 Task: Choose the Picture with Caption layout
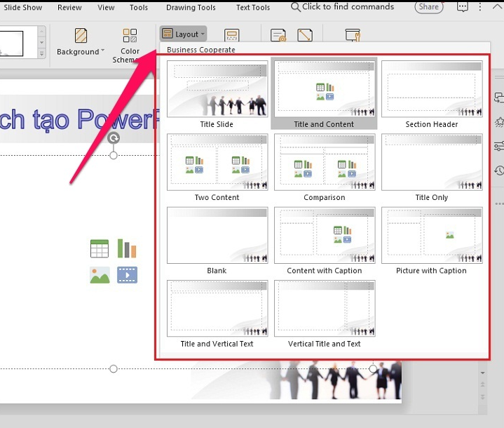tap(432, 241)
